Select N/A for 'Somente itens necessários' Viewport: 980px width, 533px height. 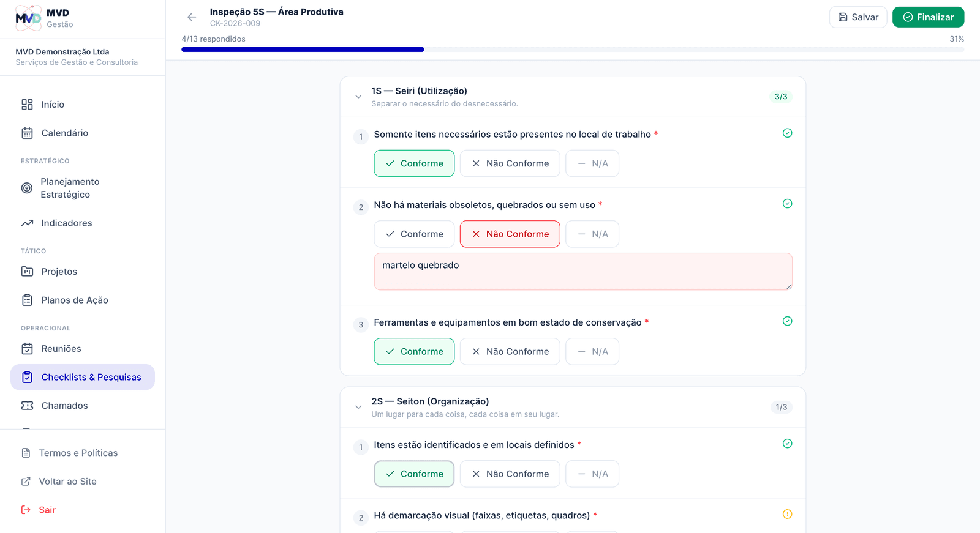click(x=592, y=163)
